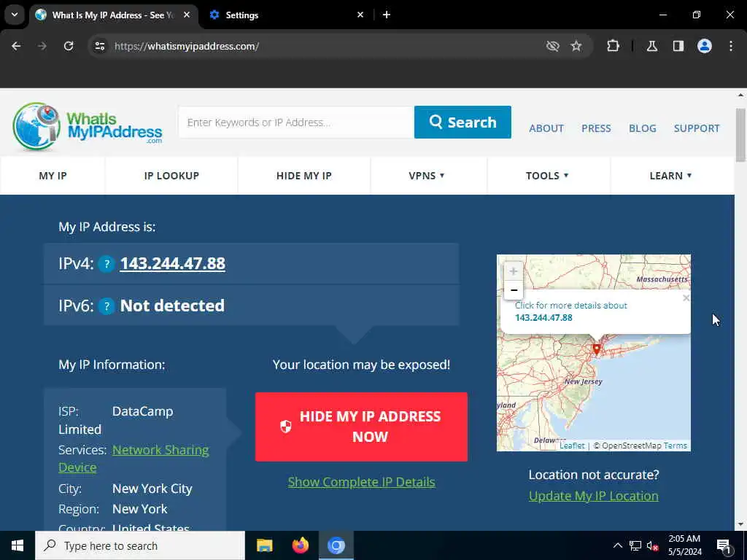Open a new browser tab

387,15
